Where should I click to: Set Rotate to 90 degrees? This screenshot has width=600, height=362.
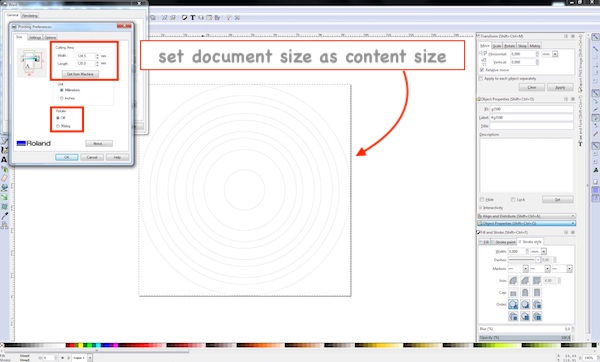click(58, 126)
